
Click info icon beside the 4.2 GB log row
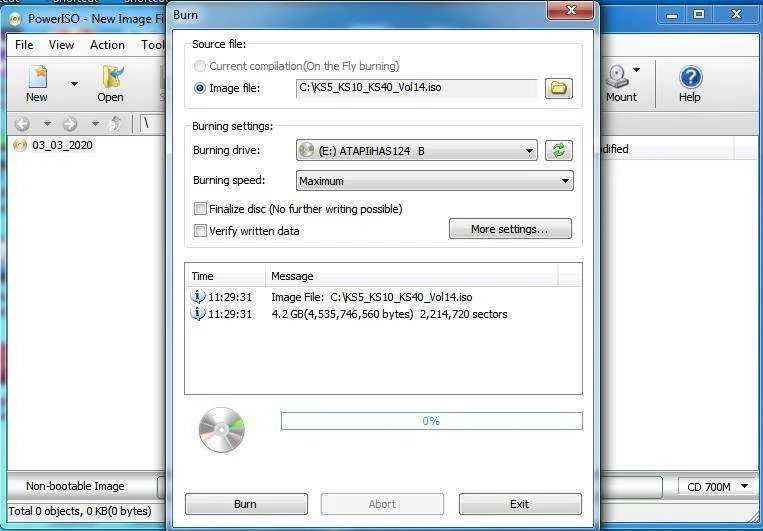[198, 314]
